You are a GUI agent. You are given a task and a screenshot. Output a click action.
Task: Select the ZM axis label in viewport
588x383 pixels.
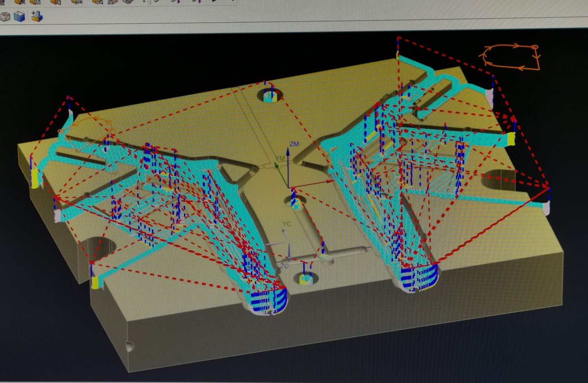tap(294, 144)
